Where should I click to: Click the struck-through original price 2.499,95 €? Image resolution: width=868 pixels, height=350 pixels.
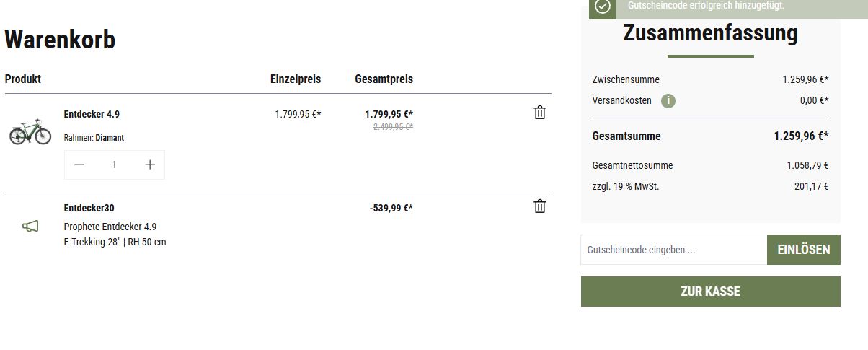click(393, 127)
